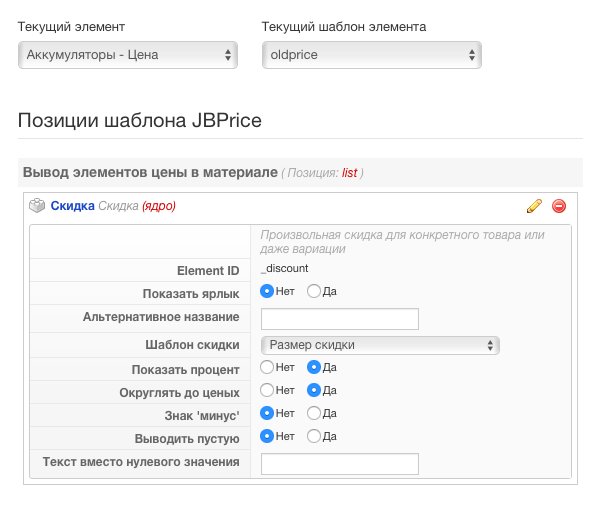Select Да for Показать ярлык
The height and width of the screenshot is (515, 591).
coord(314,291)
